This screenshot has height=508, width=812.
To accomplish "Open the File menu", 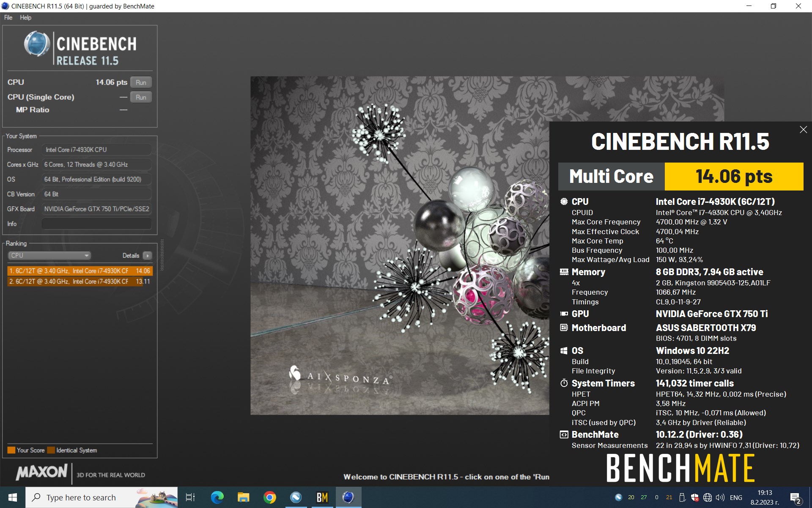I will [x=8, y=17].
